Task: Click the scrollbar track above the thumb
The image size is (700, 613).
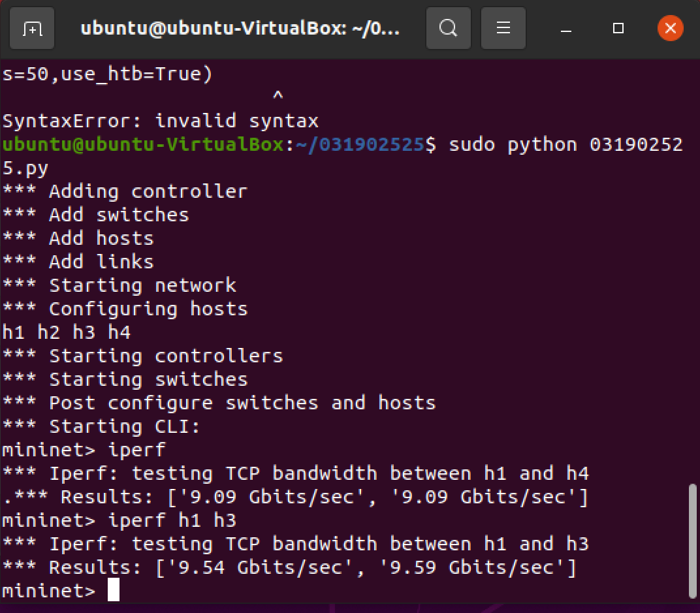Action: 694,261
